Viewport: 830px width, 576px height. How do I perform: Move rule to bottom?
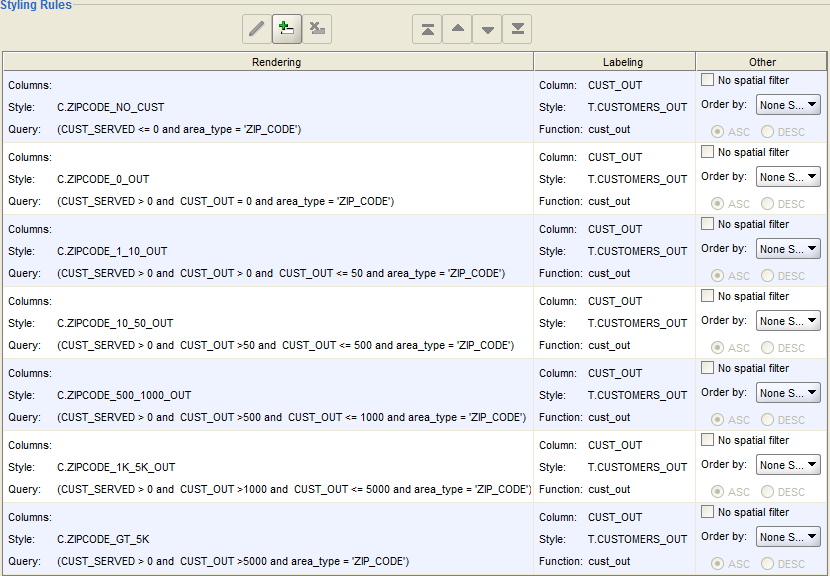point(517,29)
